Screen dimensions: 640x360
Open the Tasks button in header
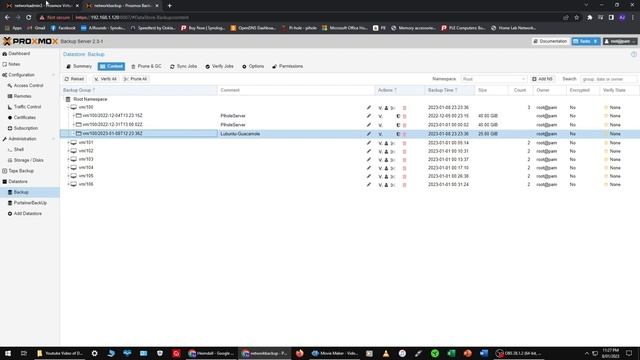pos(586,41)
